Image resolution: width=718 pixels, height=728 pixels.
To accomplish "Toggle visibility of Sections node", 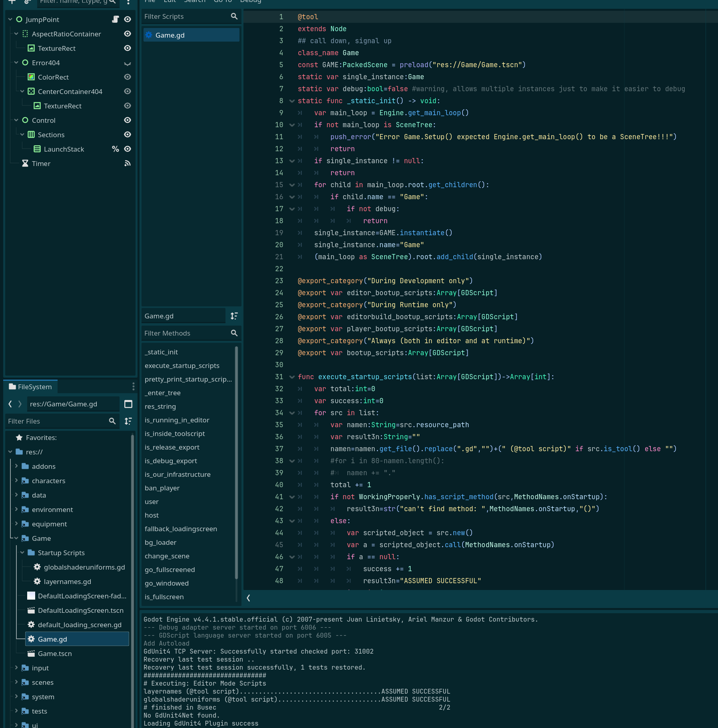I will click(128, 134).
